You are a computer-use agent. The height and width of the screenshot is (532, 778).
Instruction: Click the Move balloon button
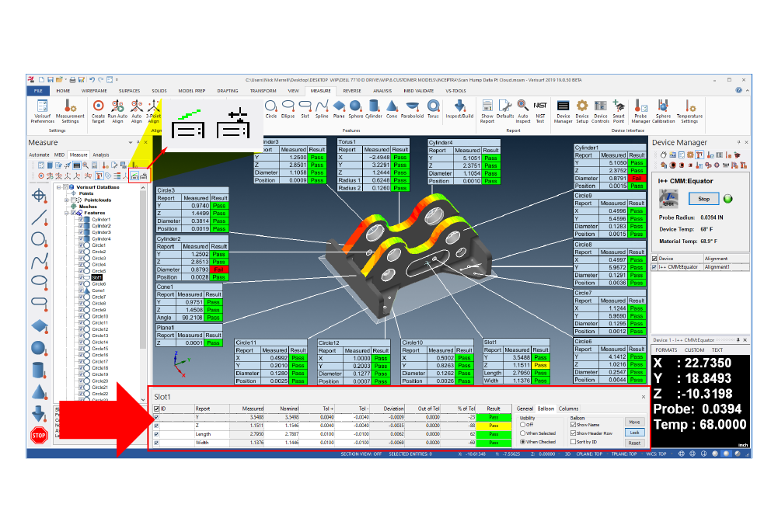click(x=634, y=422)
